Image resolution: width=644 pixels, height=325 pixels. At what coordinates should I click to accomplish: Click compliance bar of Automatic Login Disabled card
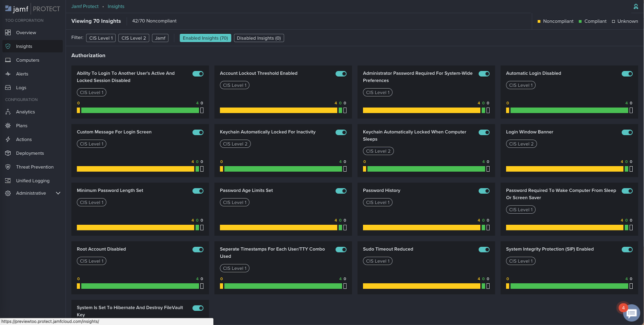click(x=569, y=110)
